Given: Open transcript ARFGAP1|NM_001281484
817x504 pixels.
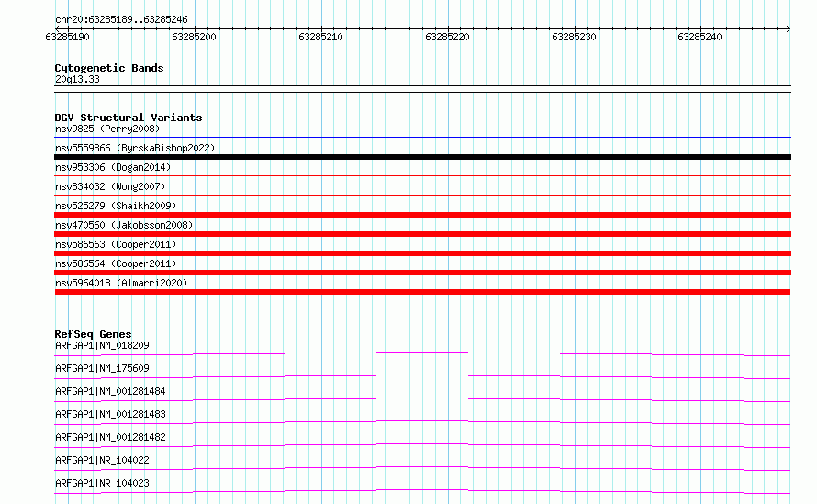Looking at the screenshot, I should coord(110,391).
